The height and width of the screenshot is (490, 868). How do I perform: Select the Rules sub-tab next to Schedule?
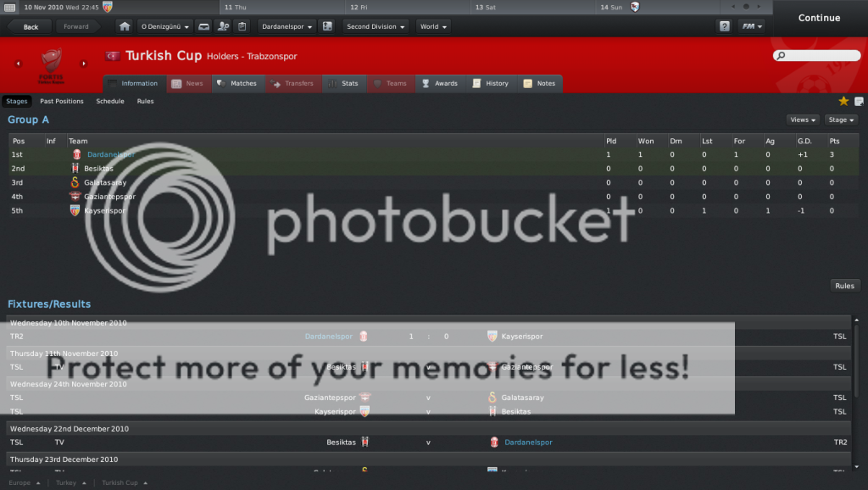145,102
